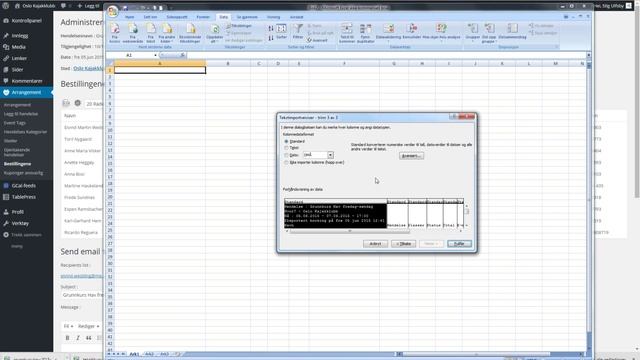This screenshot has height=360, width=640.
Task: Open the Dato format dropdown arrow
Action: pos(330,155)
